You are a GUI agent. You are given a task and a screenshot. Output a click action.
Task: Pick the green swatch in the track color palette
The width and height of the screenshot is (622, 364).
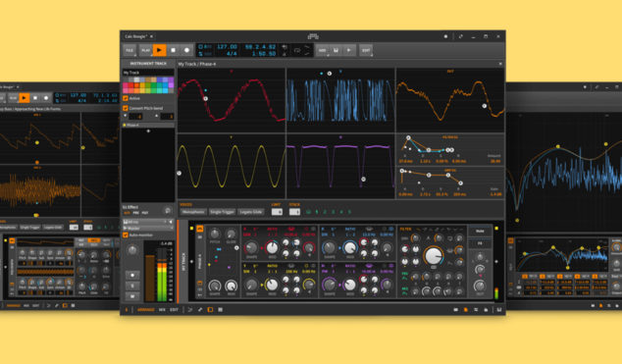(x=154, y=85)
